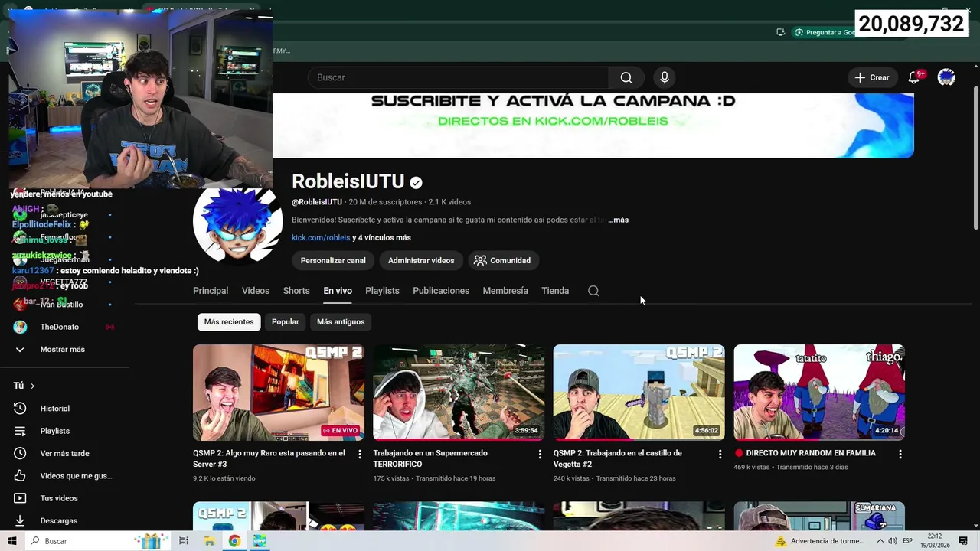Click the search magnifier button
The height and width of the screenshot is (551, 980).
click(x=626, y=77)
